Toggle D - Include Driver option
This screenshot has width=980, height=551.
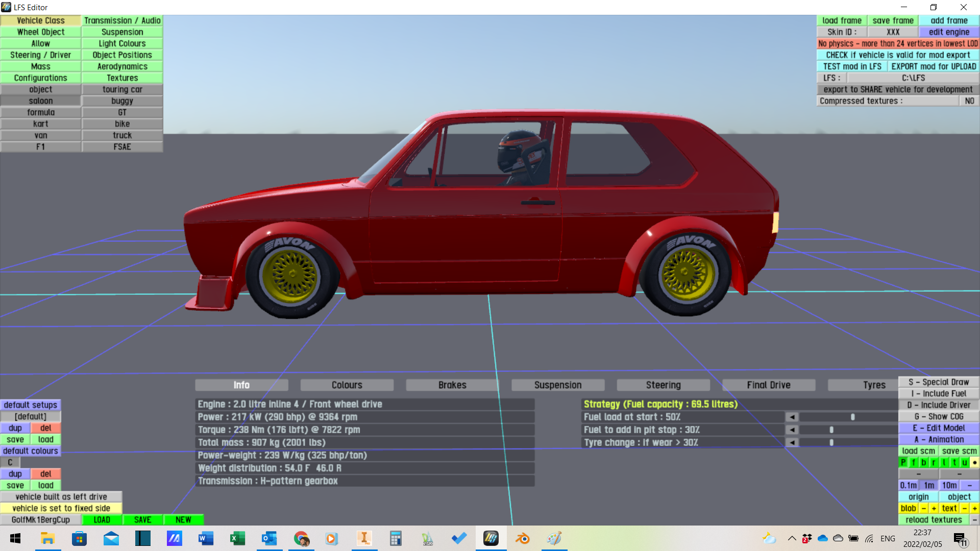click(938, 405)
